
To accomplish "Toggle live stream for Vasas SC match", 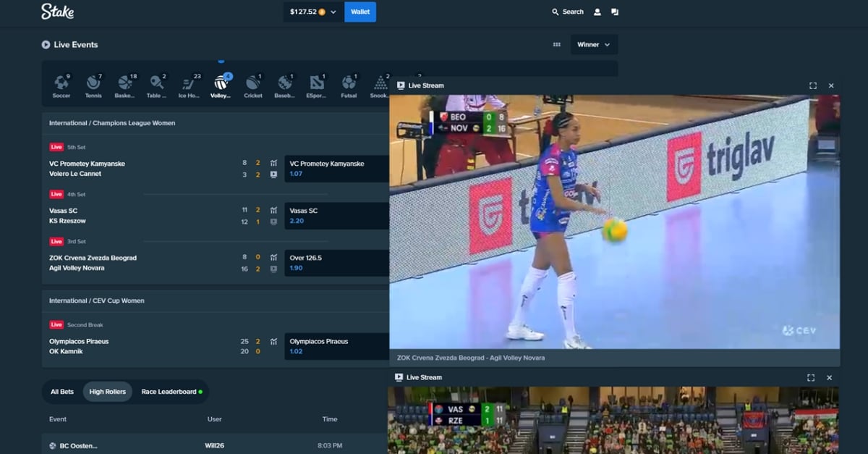I will [x=273, y=222].
